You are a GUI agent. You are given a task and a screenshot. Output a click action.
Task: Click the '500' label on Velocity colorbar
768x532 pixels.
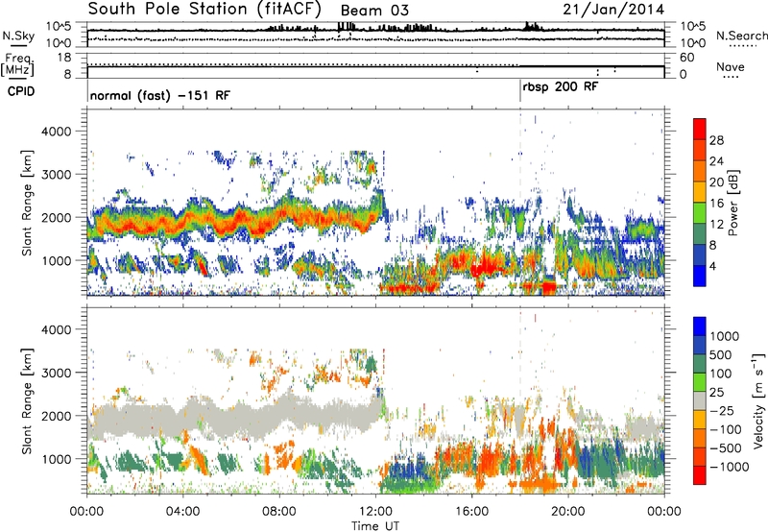(721, 355)
